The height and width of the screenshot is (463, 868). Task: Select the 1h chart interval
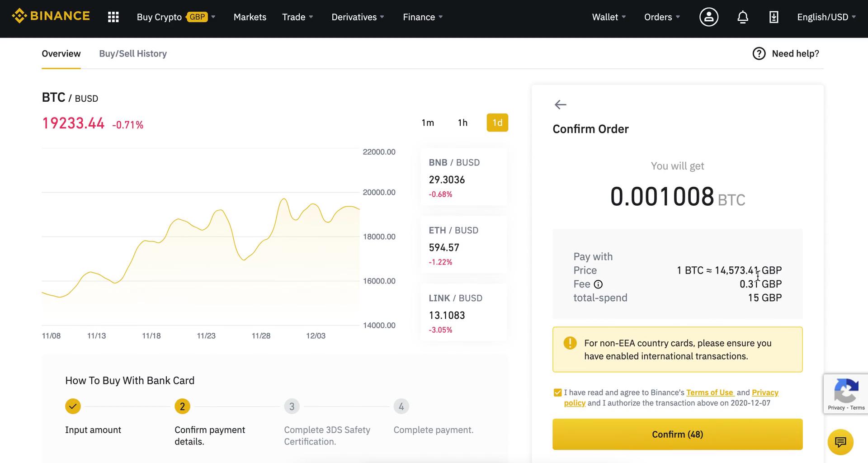462,122
